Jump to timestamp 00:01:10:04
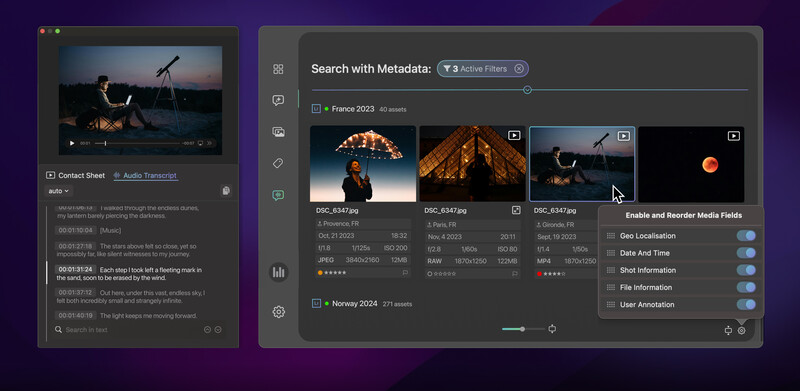This screenshot has height=391, width=800. (x=76, y=231)
